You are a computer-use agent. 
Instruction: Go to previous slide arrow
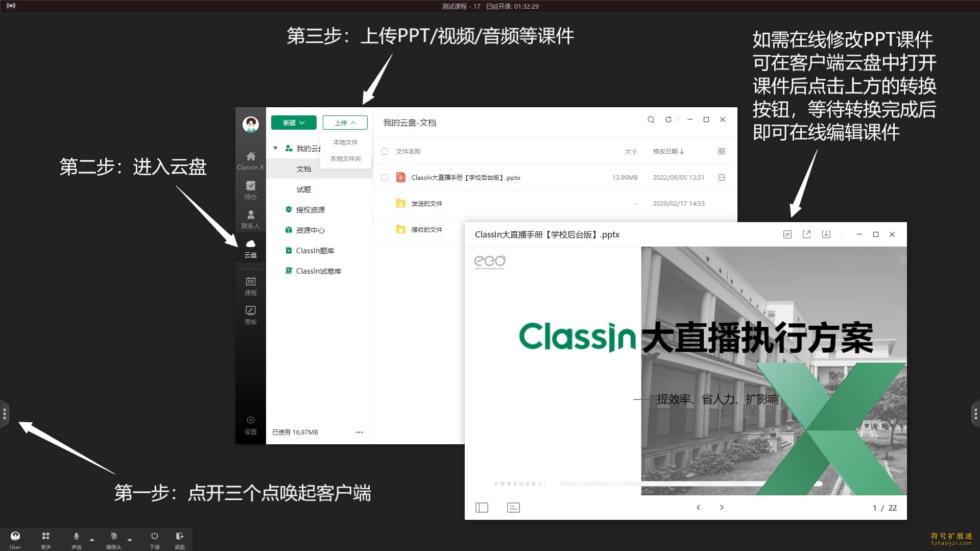coord(699,507)
